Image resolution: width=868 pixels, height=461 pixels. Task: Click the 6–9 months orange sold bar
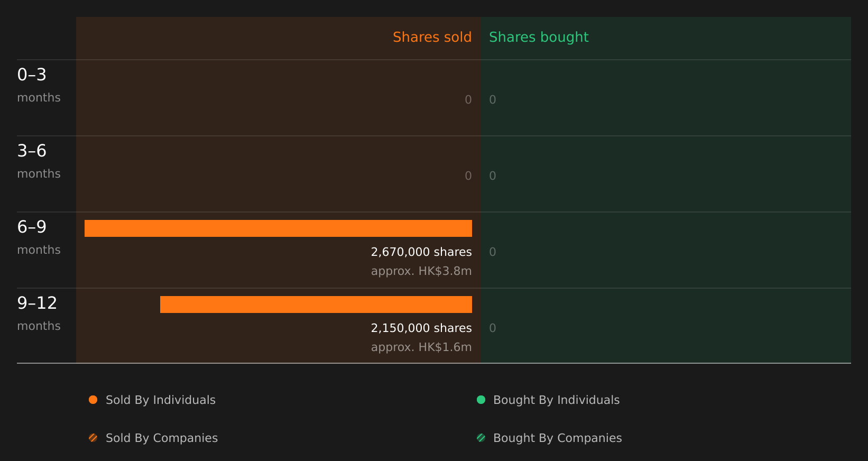pos(278,228)
